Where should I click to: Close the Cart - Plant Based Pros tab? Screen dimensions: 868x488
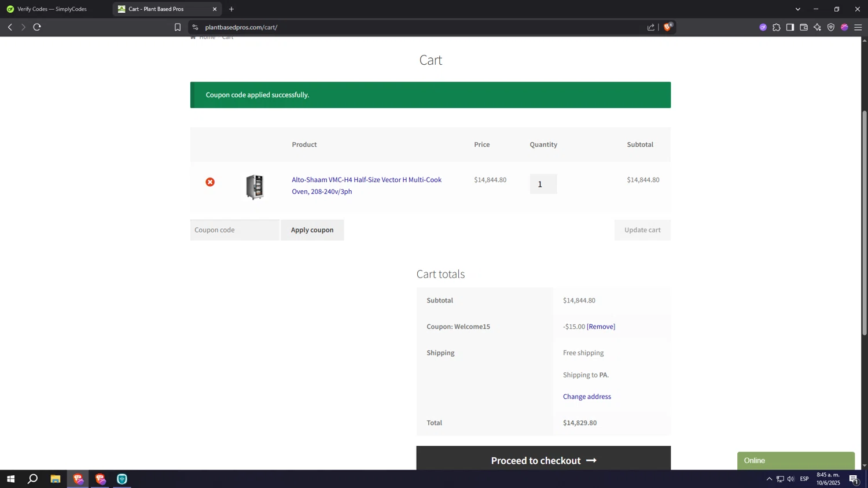(215, 9)
